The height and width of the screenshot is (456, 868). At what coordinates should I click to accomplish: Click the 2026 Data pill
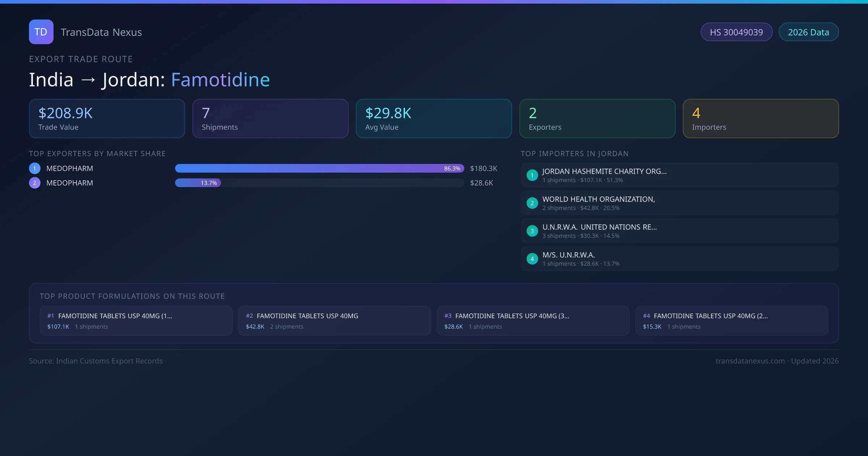[808, 32]
